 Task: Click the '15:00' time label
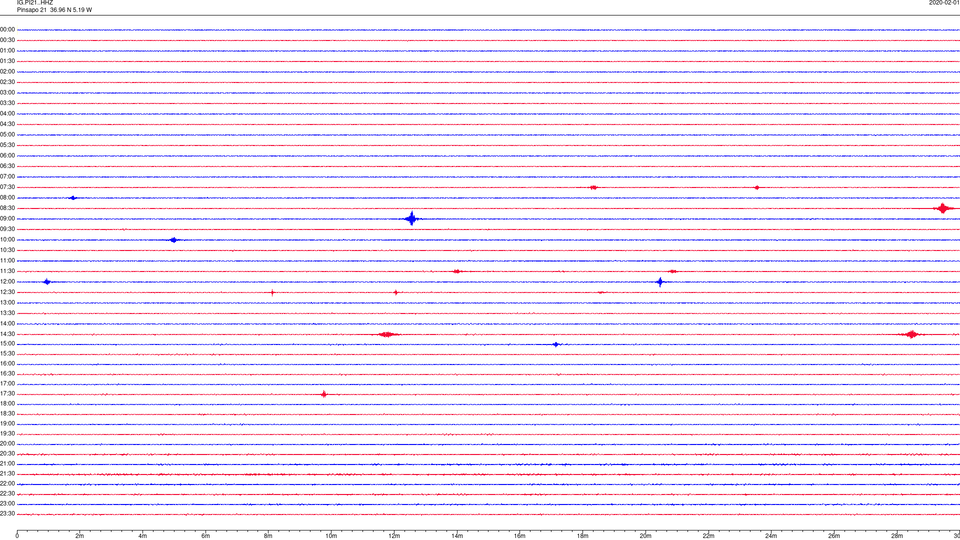coord(7,344)
